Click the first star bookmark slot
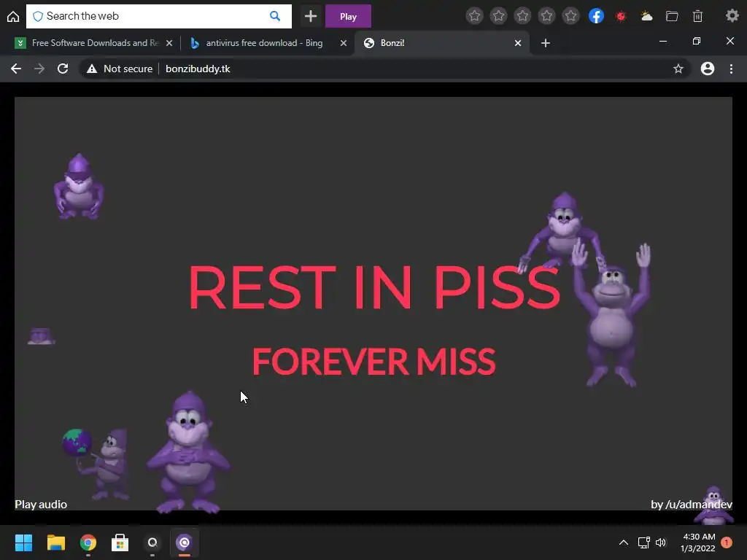Viewport: 747px width, 560px height. [x=474, y=16]
